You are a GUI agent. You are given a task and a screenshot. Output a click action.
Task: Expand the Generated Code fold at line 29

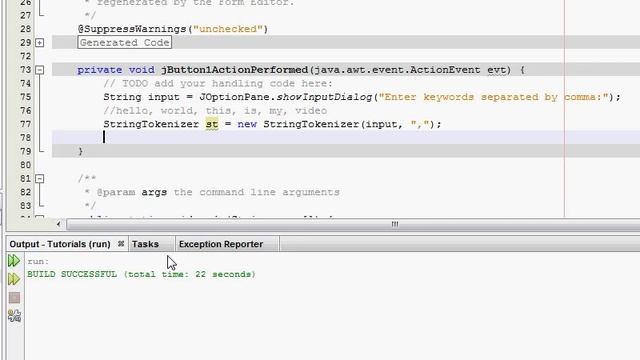click(x=40, y=43)
